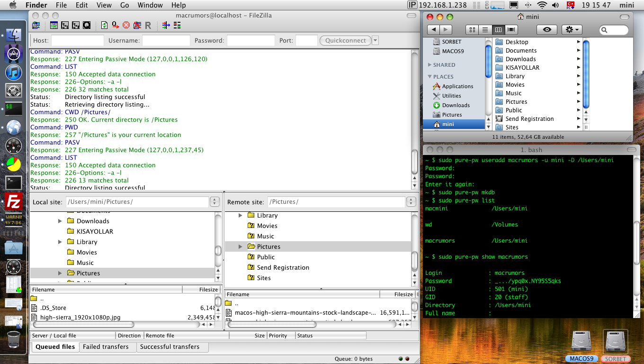
Task: Switch Finder to icon view
Action: [x=472, y=29]
